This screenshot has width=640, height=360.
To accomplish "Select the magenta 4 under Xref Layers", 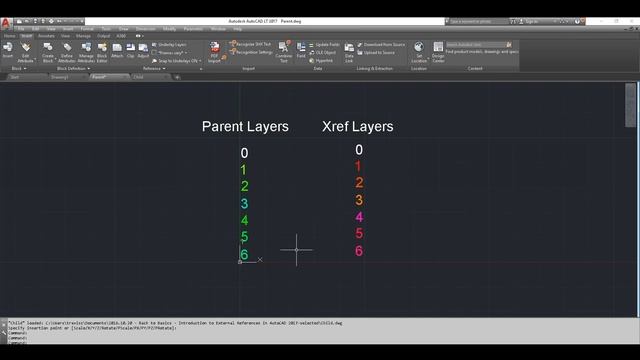I will (359, 217).
